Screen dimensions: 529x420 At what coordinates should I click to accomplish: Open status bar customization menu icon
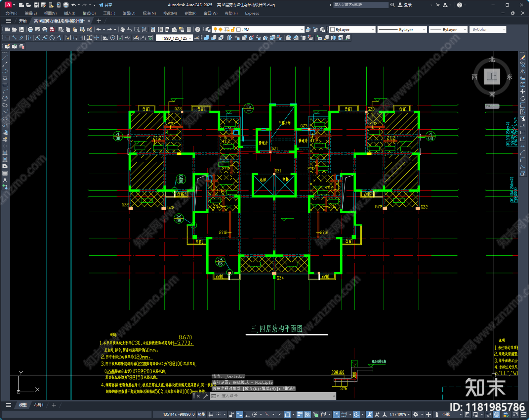[523, 414]
